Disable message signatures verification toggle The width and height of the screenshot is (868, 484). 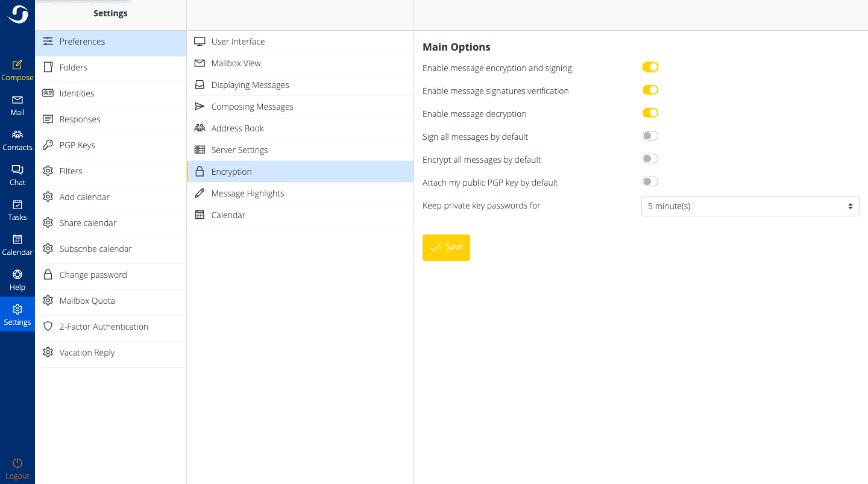(x=650, y=90)
